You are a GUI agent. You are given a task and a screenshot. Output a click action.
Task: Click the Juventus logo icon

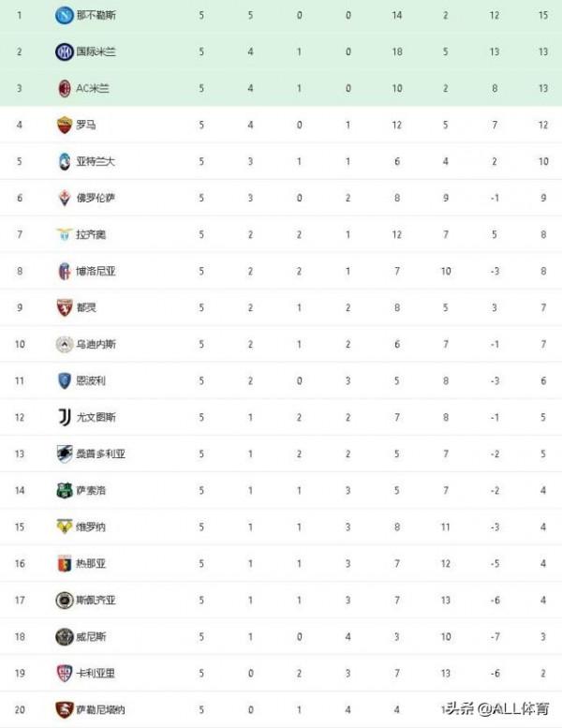[x=64, y=418]
